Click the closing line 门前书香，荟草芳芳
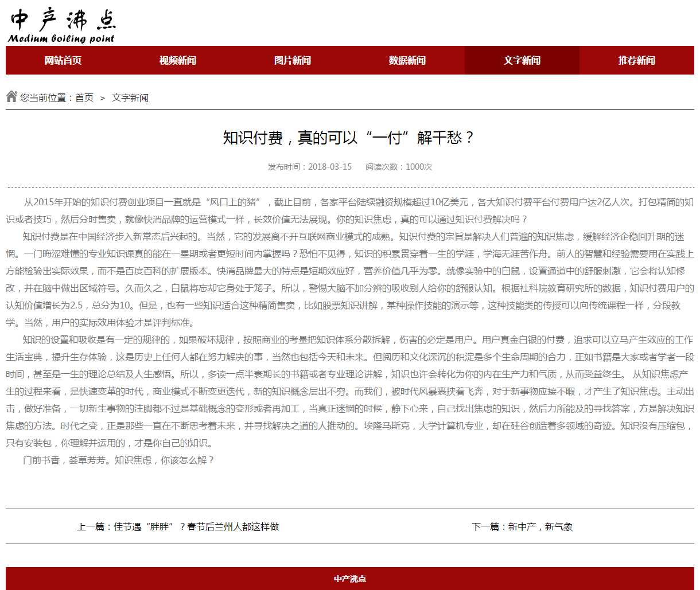Screen dimensions: 700x590 (119, 460)
